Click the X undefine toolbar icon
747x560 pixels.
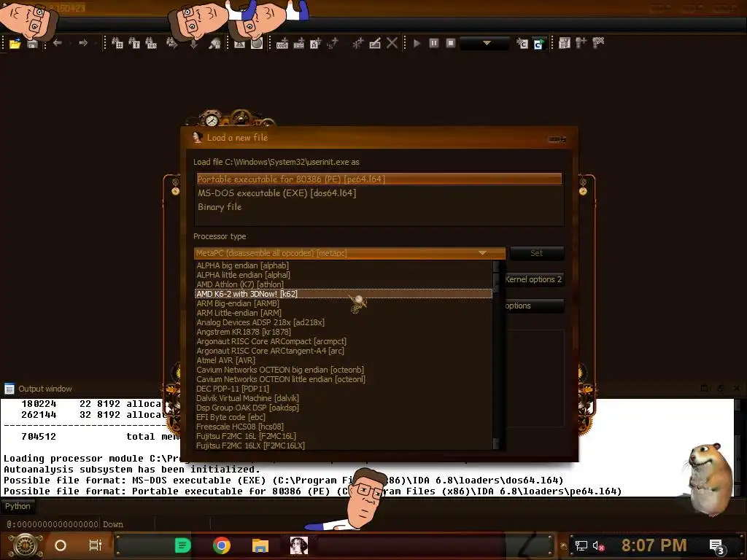click(x=392, y=43)
